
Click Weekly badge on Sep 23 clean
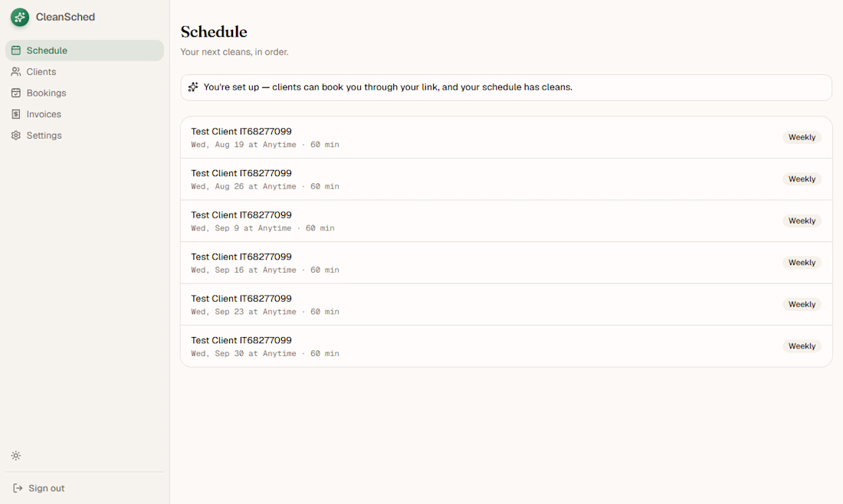coord(802,304)
